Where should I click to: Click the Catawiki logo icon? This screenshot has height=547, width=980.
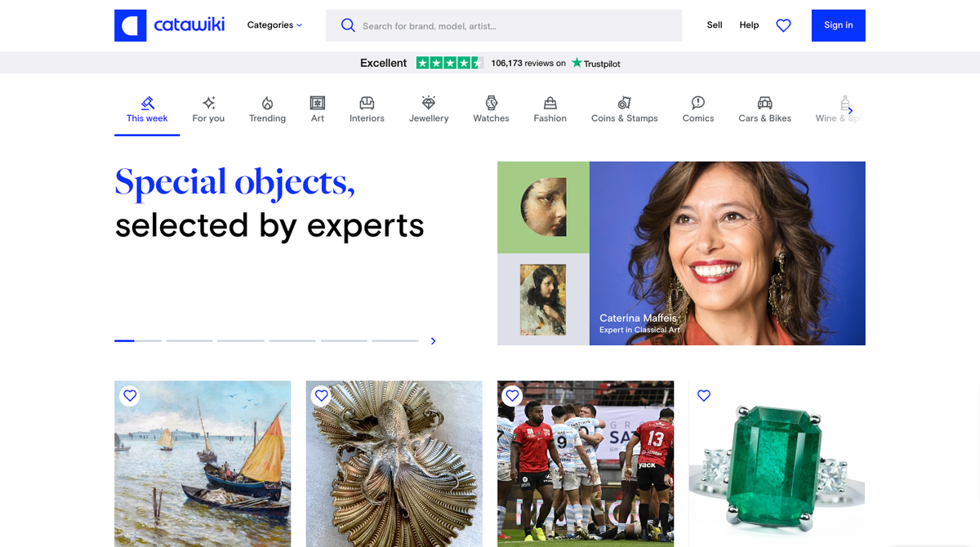(131, 25)
